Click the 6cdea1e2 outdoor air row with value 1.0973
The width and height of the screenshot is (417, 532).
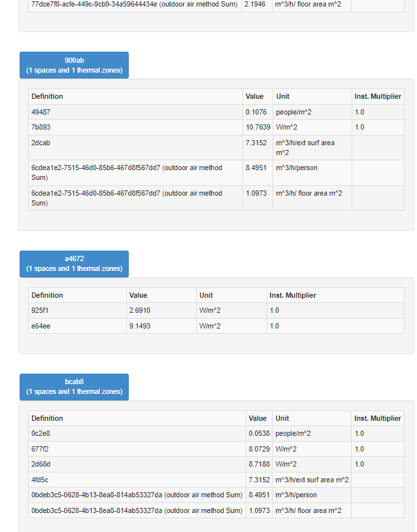[216, 198]
